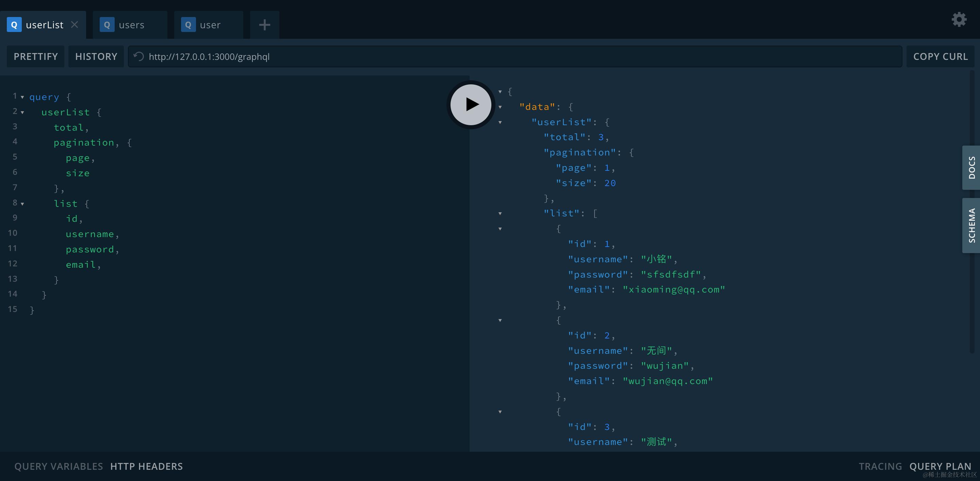
Task: Run the query with the play button
Action: (x=471, y=104)
